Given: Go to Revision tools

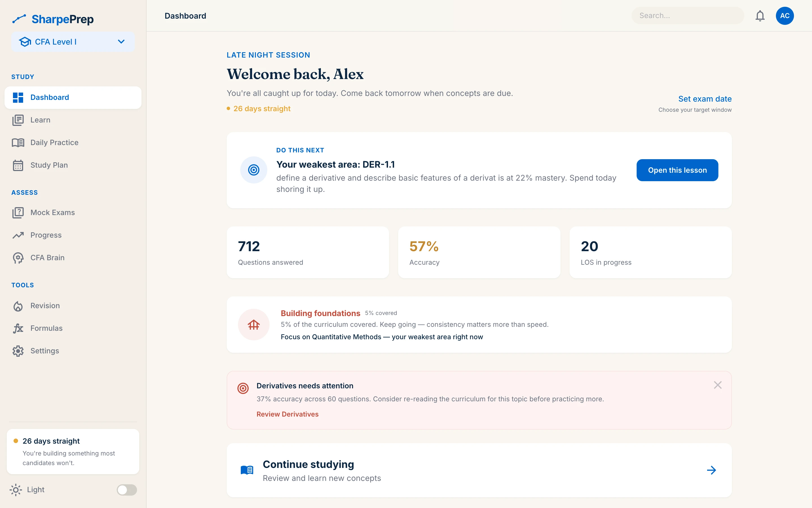Looking at the screenshot, I should pyautogui.click(x=73, y=306).
